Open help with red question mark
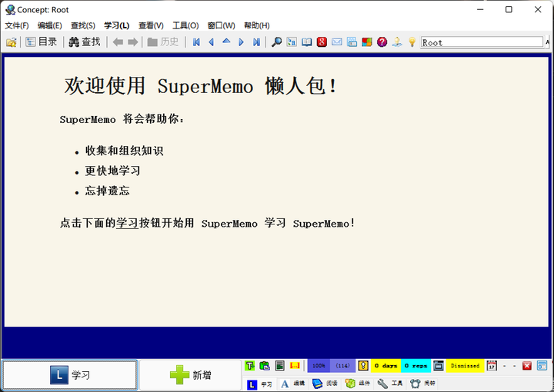 tap(382, 42)
